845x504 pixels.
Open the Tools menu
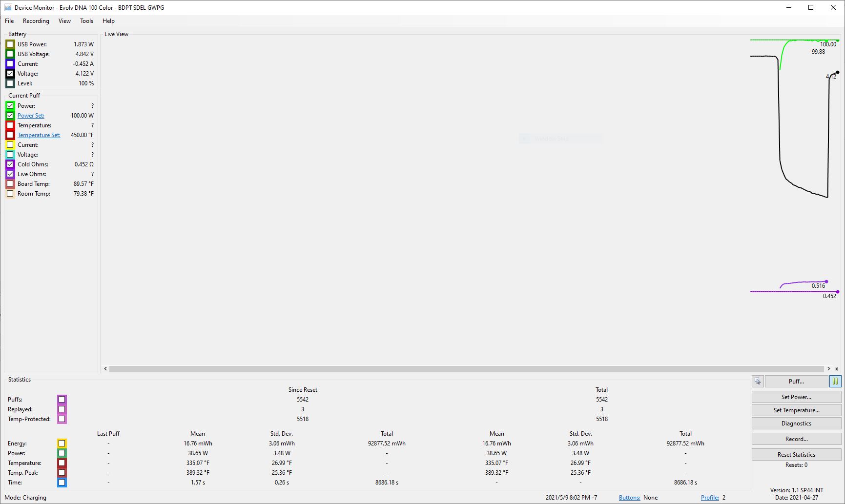[x=86, y=21]
